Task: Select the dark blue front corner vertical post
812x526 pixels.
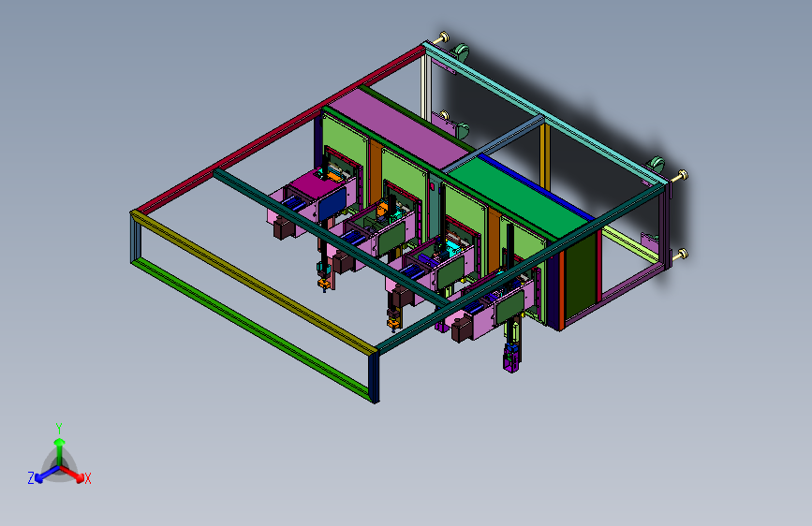Action: pos(374,378)
